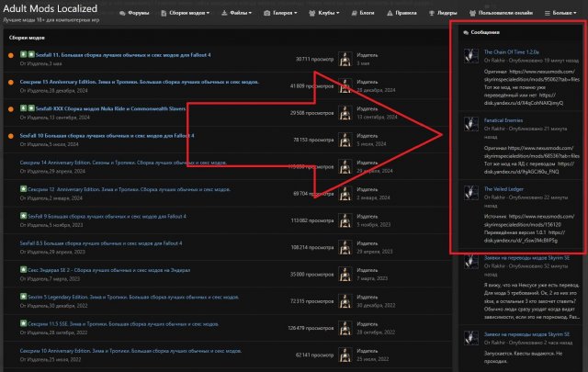The width and height of the screenshot is (588, 372).
Task: Open the Форумы menu item
Action: [x=134, y=14]
